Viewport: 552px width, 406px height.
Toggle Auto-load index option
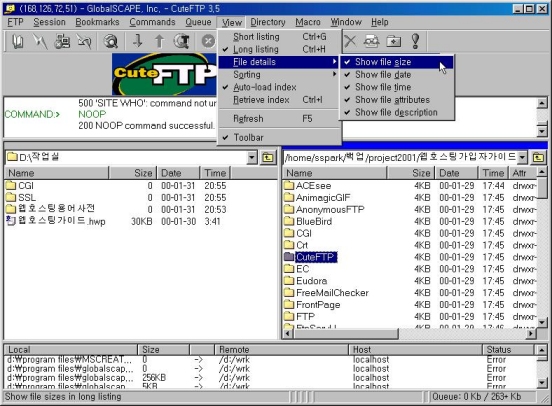tap(280, 87)
